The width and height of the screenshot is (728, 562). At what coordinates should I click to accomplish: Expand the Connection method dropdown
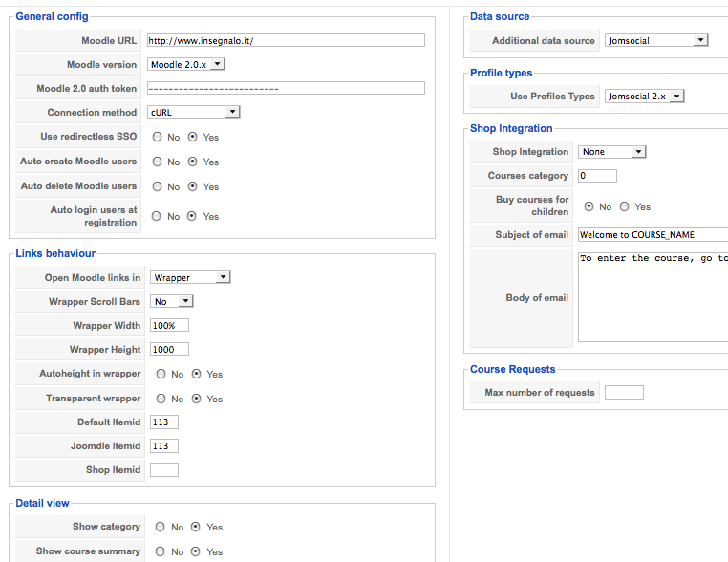(193, 112)
